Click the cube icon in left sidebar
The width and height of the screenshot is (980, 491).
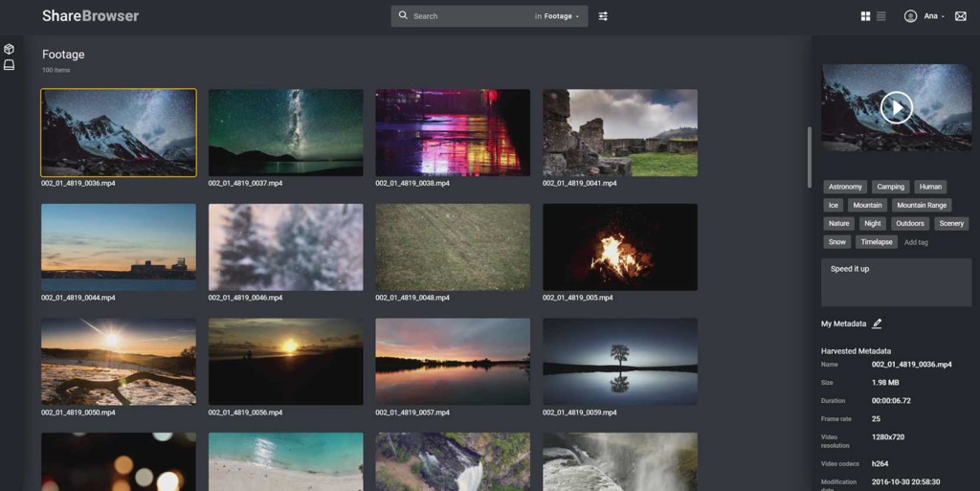9,49
